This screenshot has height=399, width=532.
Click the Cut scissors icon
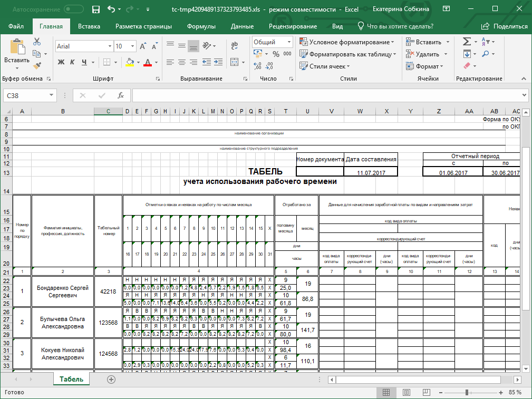pyautogui.click(x=37, y=42)
